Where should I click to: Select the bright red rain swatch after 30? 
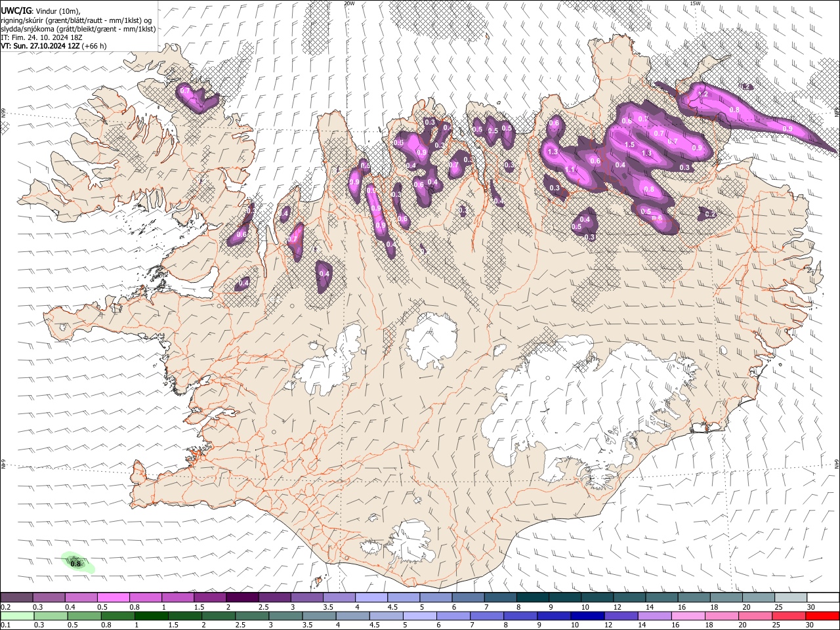coord(823,616)
